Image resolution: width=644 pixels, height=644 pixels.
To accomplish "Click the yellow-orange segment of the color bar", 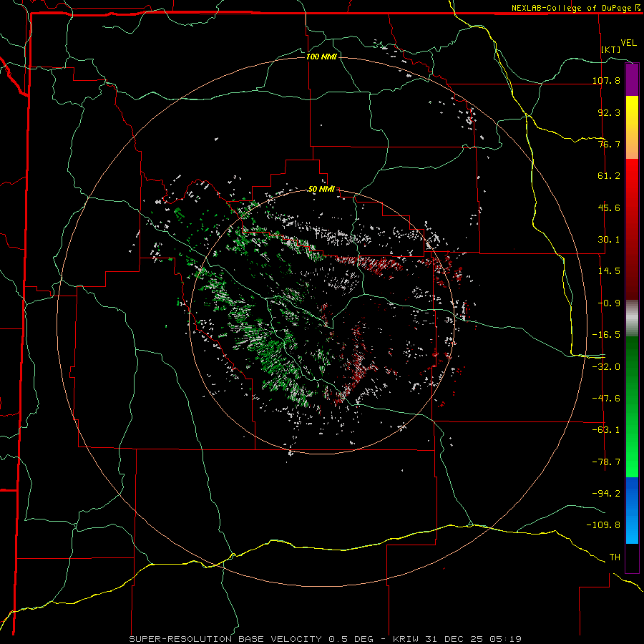I will pos(632,127).
